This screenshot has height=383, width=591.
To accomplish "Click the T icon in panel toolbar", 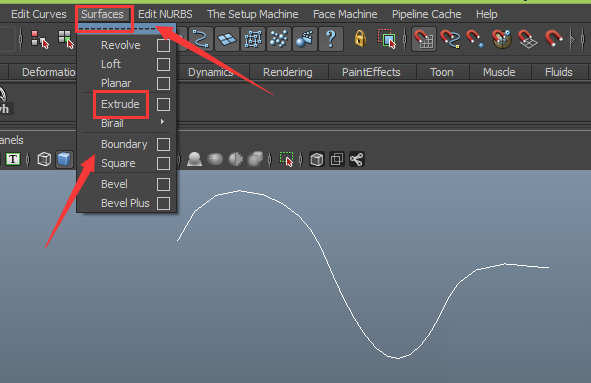I will coord(13,159).
